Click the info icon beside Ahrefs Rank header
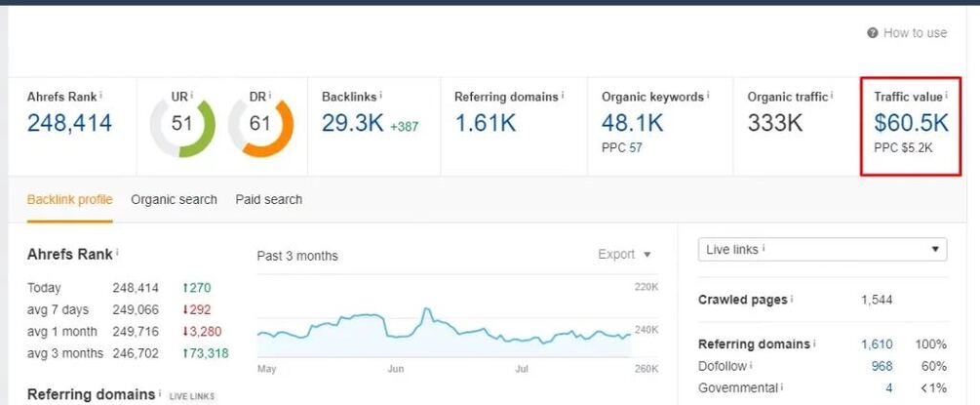Viewport: 980px width, 405px height. (x=100, y=96)
